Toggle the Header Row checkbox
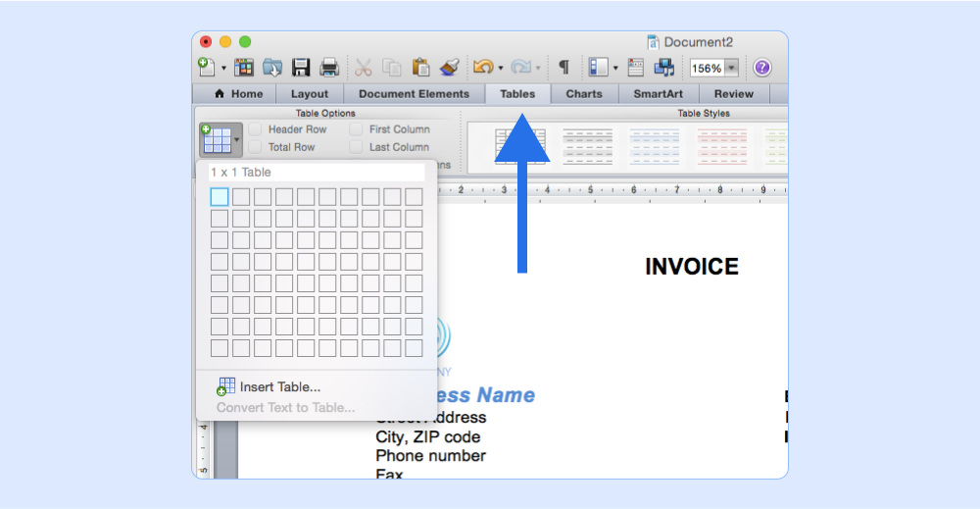This screenshot has height=509, width=980. coord(255,129)
